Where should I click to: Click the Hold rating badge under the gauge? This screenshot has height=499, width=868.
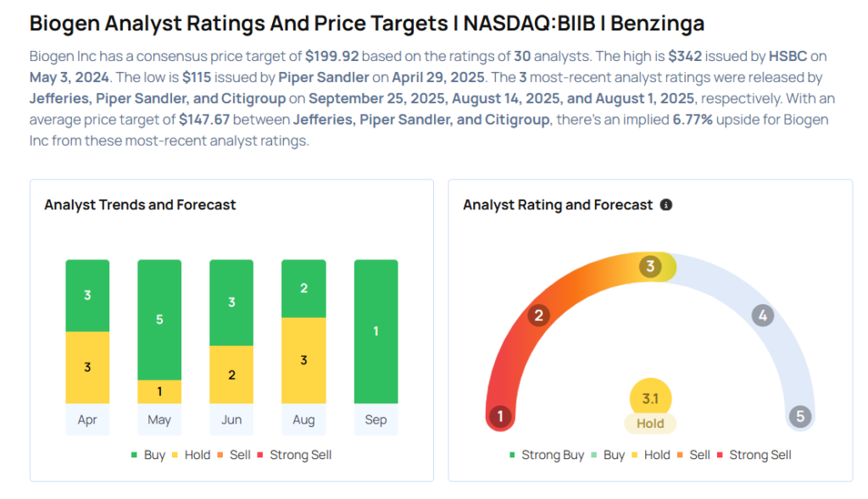[650, 423]
